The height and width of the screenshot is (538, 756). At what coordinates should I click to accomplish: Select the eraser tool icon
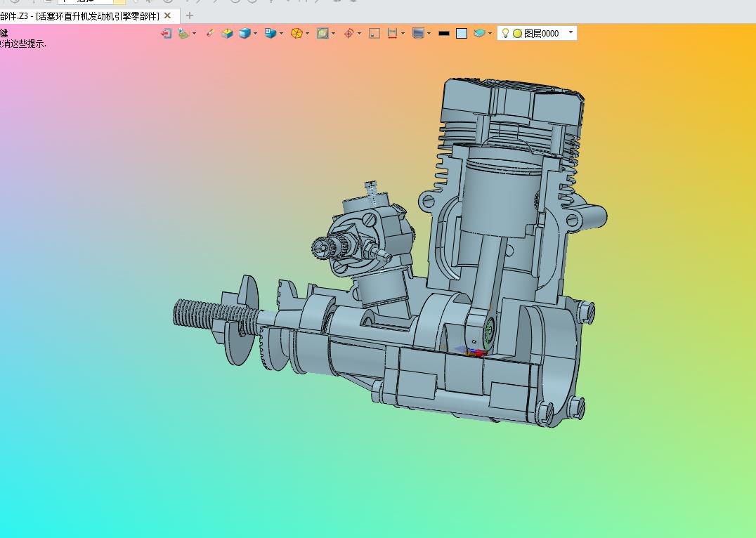[210, 33]
